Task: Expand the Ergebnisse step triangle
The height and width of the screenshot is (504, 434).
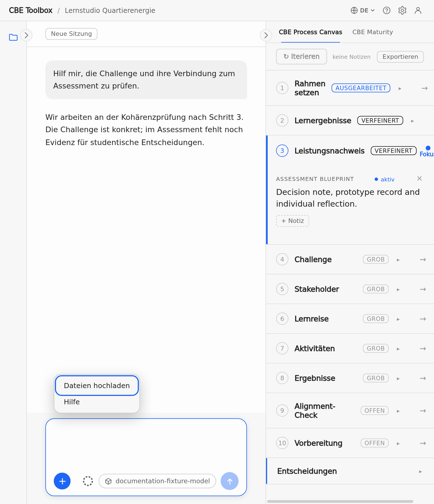Action: tap(398, 379)
